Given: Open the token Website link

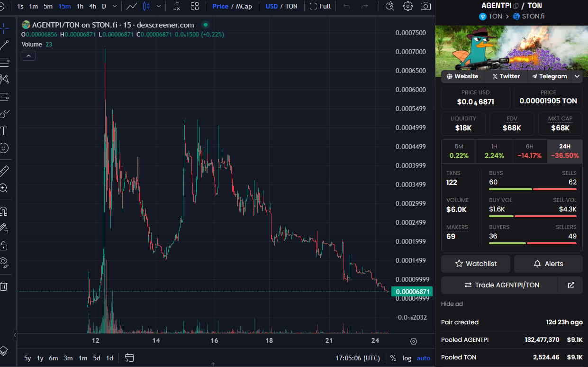Looking at the screenshot, I should tap(462, 76).
